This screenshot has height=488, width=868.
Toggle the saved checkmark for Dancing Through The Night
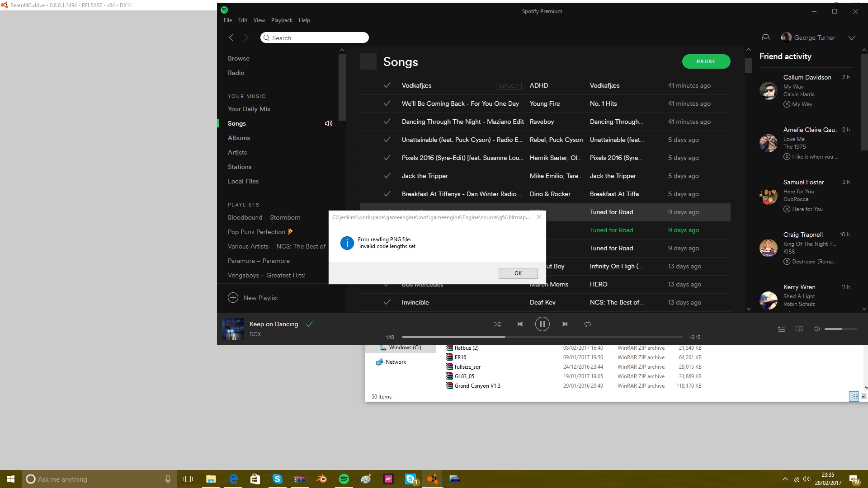coord(387,122)
